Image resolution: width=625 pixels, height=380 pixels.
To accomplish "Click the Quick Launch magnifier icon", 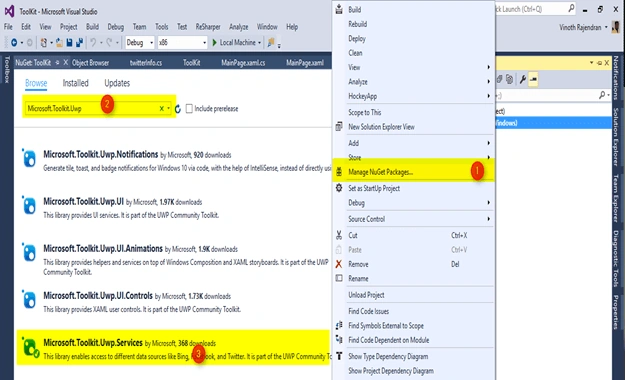I will point(571,8).
